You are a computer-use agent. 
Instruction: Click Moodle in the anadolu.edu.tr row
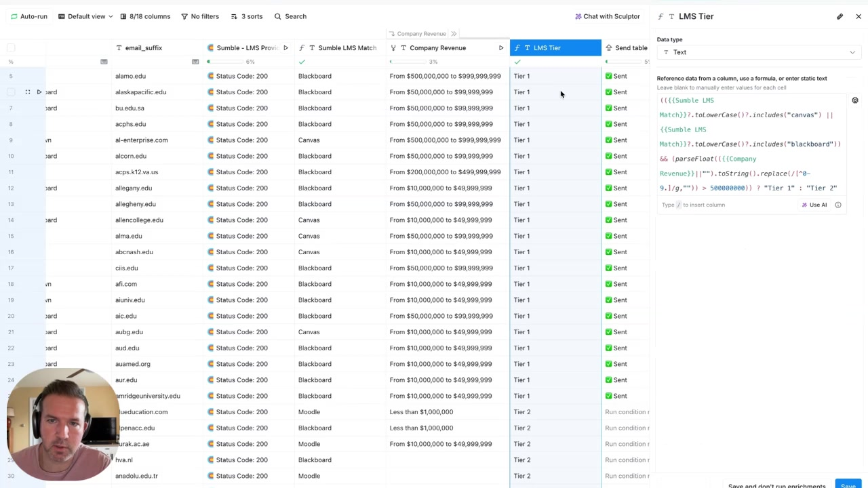pyautogui.click(x=309, y=476)
